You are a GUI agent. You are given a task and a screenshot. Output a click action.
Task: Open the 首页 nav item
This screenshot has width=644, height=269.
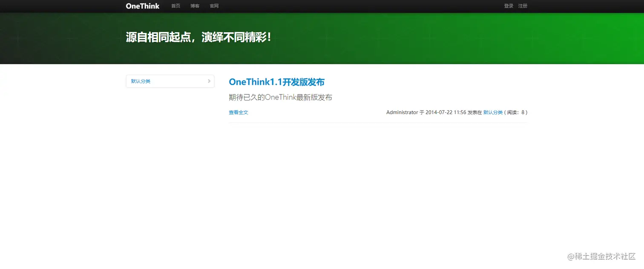pos(176,6)
